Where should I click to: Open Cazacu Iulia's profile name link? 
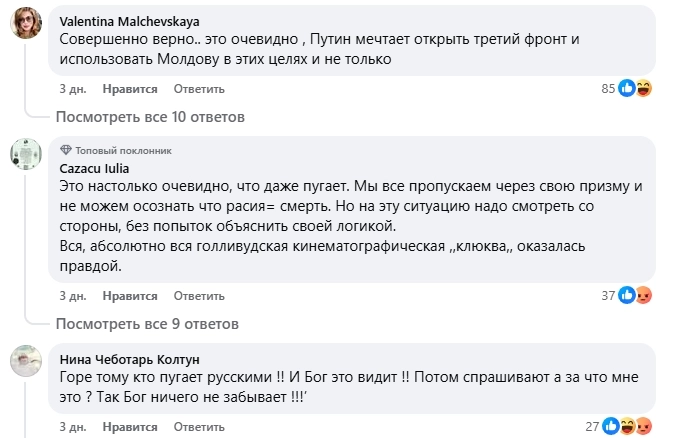95,169
